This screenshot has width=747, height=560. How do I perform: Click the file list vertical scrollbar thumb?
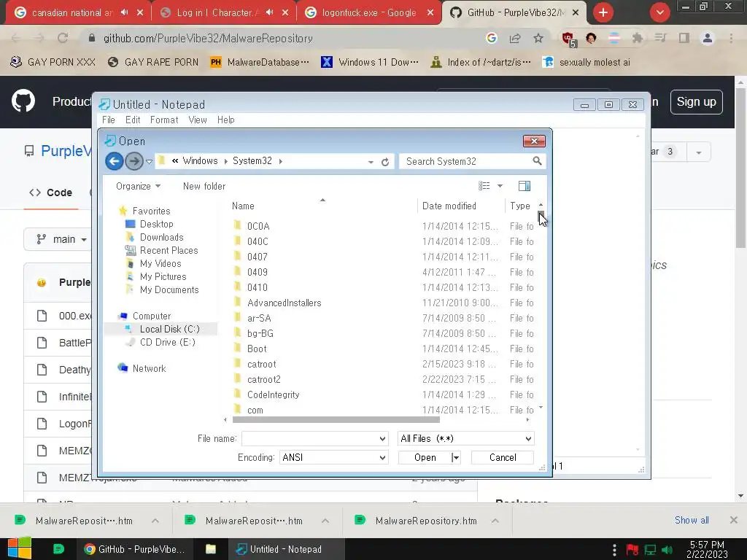coord(541,216)
